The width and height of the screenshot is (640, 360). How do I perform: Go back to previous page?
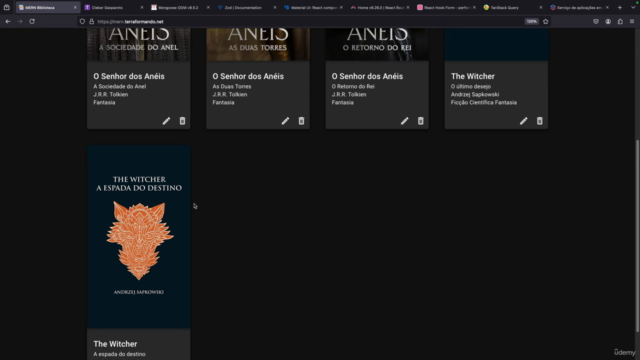(x=8, y=22)
